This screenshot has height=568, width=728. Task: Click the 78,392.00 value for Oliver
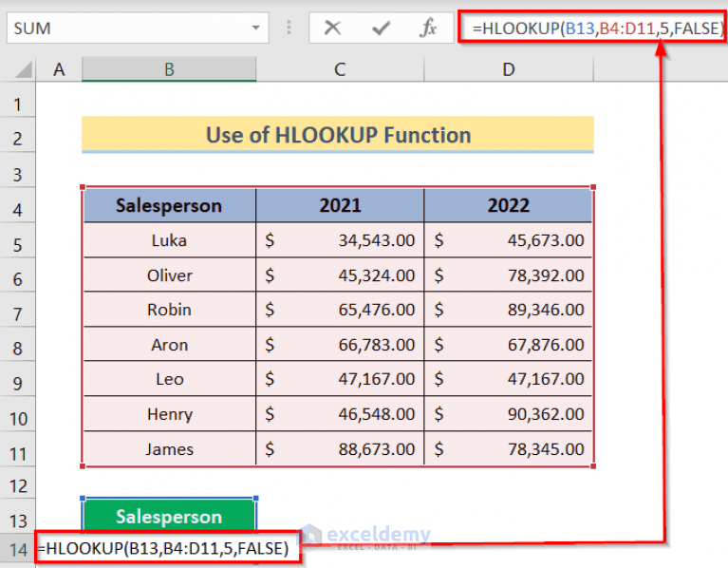click(509, 275)
